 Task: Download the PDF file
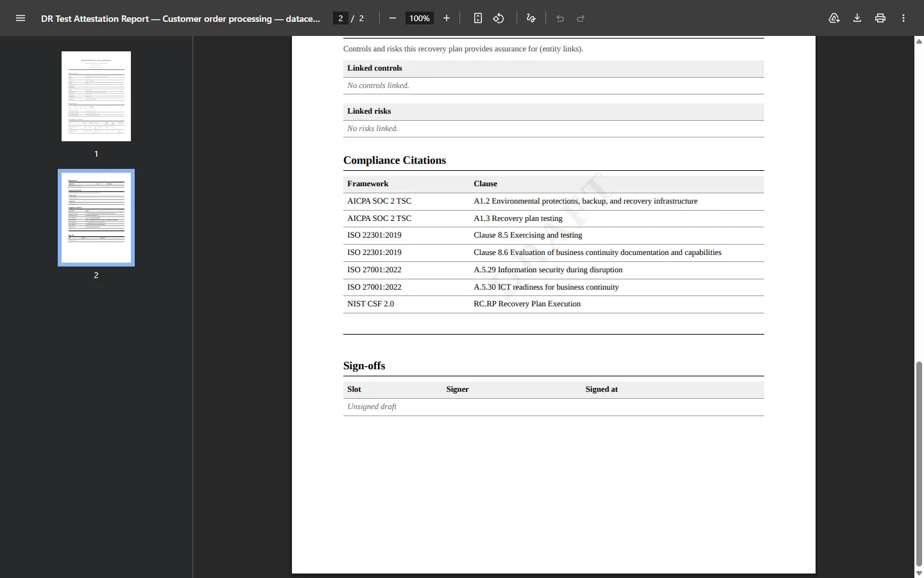click(x=857, y=18)
